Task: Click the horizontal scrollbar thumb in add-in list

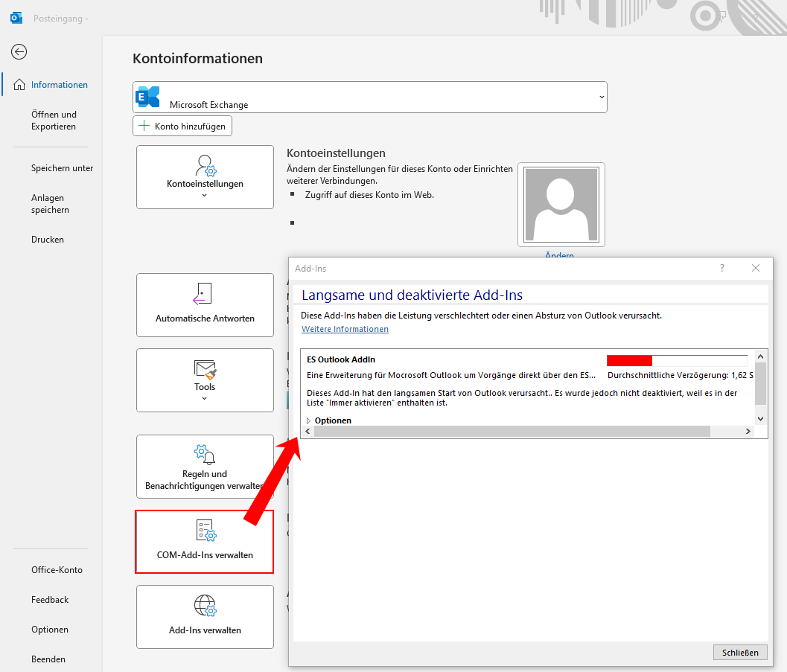Action: 512,432
